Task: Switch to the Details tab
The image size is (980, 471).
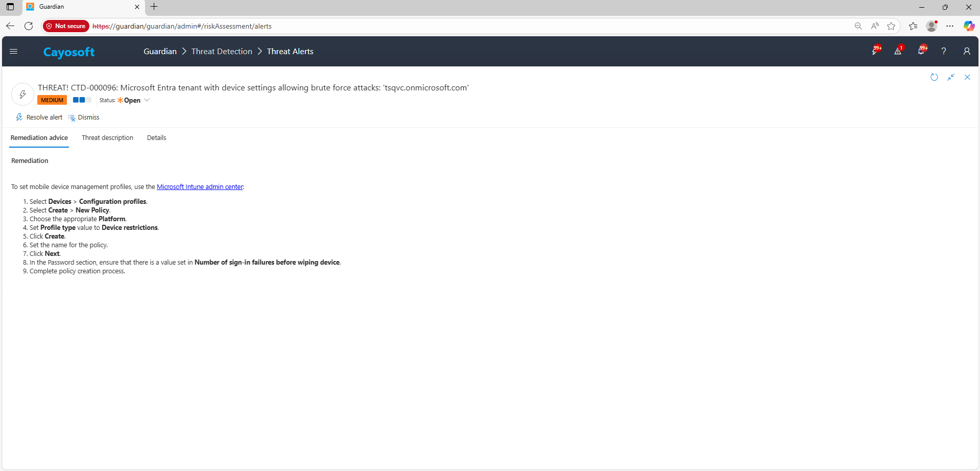Action: pos(156,138)
